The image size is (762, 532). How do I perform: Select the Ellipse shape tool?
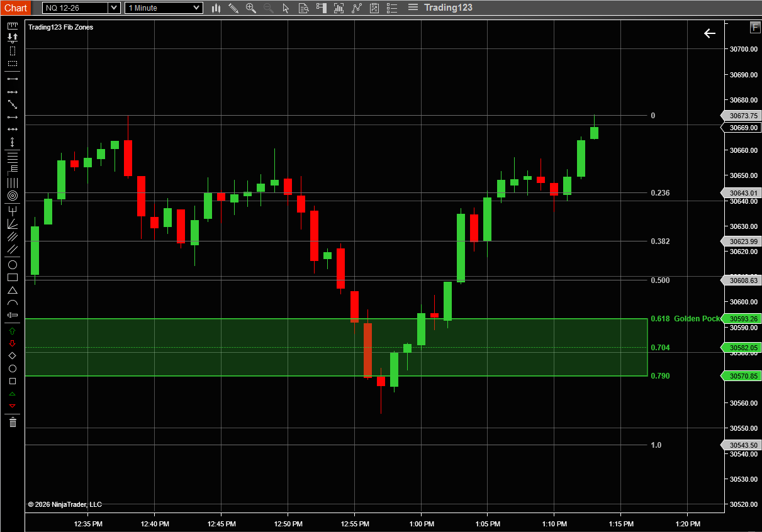click(x=13, y=264)
